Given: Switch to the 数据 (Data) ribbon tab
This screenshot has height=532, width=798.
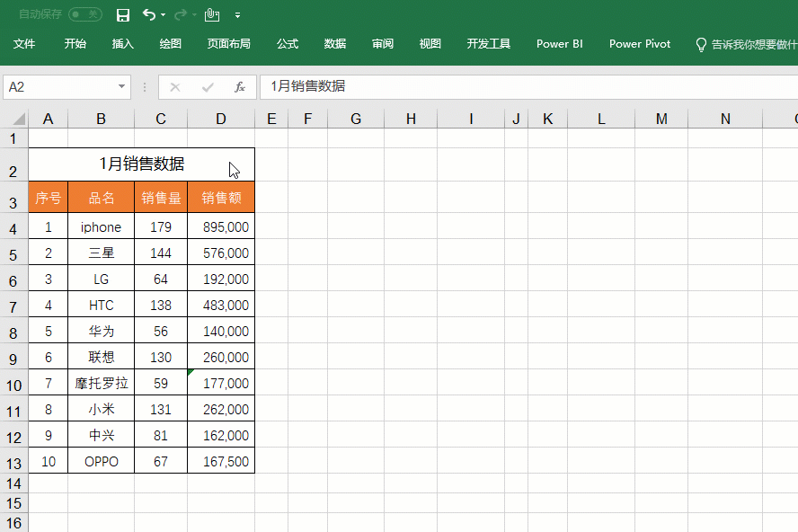Looking at the screenshot, I should (x=335, y=44).
